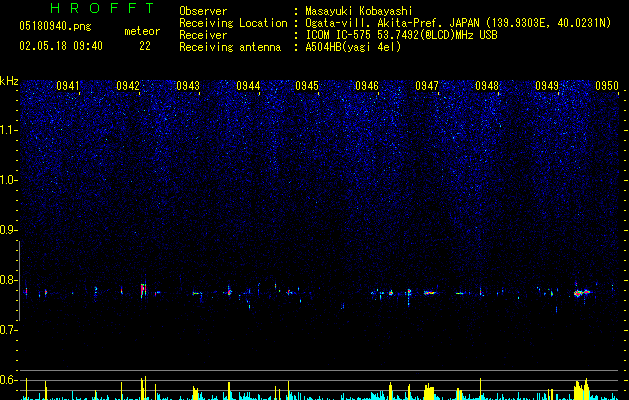Click the 0944 time marker

[248, 86]
